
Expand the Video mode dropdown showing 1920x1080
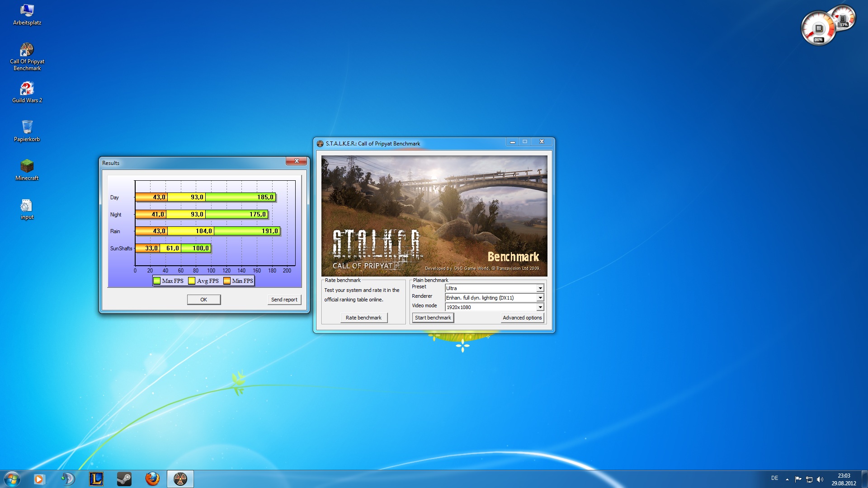click(540, 307)
